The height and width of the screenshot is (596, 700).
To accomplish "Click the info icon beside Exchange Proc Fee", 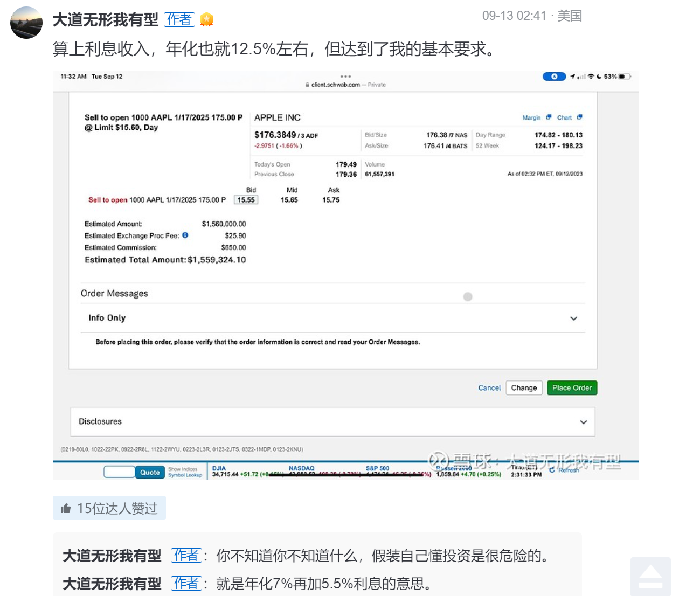I will click(x=185, y=235).
